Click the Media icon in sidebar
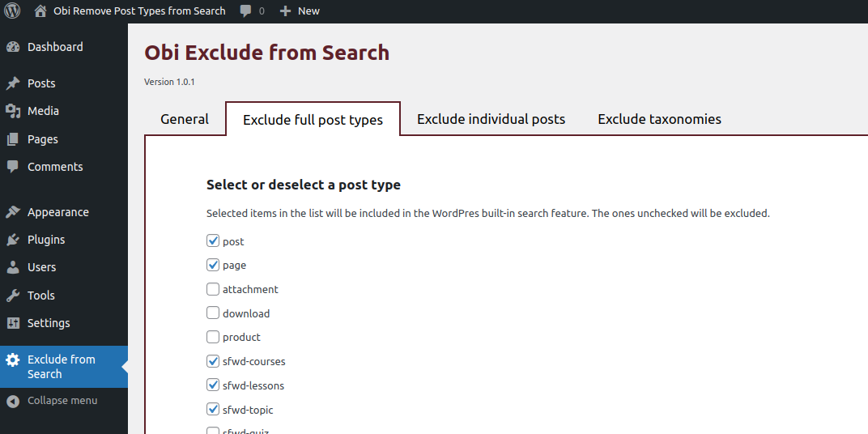The height and width of the screenshot is (434, 868). click(13, 111)
